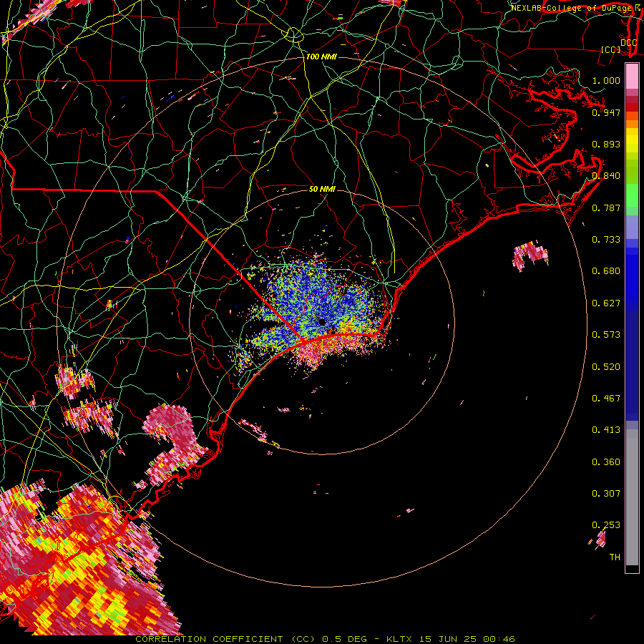Click the 0.467 value on the color scale

[606, 399]
